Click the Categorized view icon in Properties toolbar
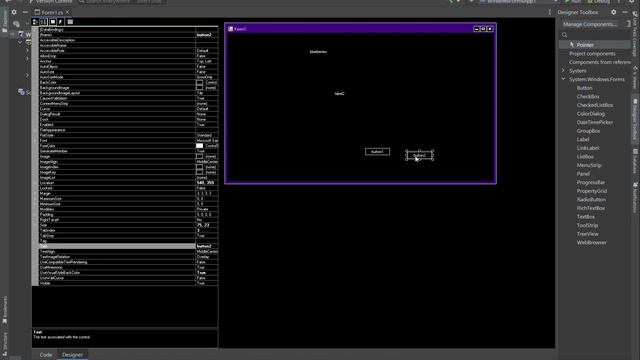The width and height of the screenshot is (640, 360). [x=35, y=22]
